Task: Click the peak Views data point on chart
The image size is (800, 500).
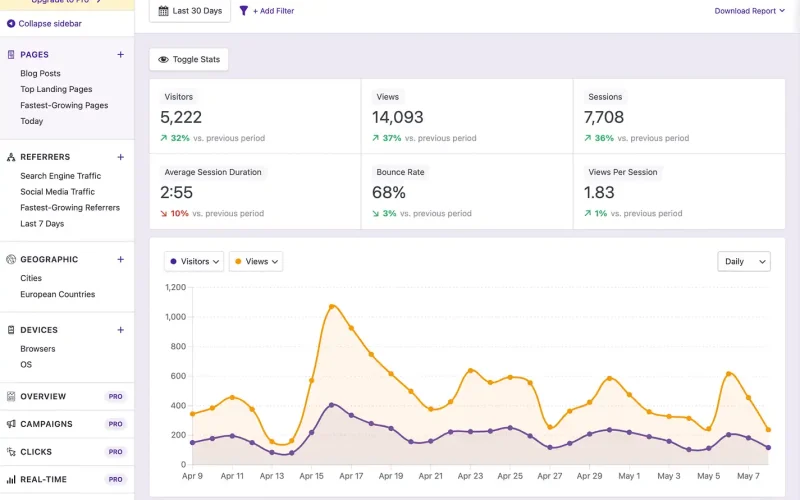Action: point(332,306)
